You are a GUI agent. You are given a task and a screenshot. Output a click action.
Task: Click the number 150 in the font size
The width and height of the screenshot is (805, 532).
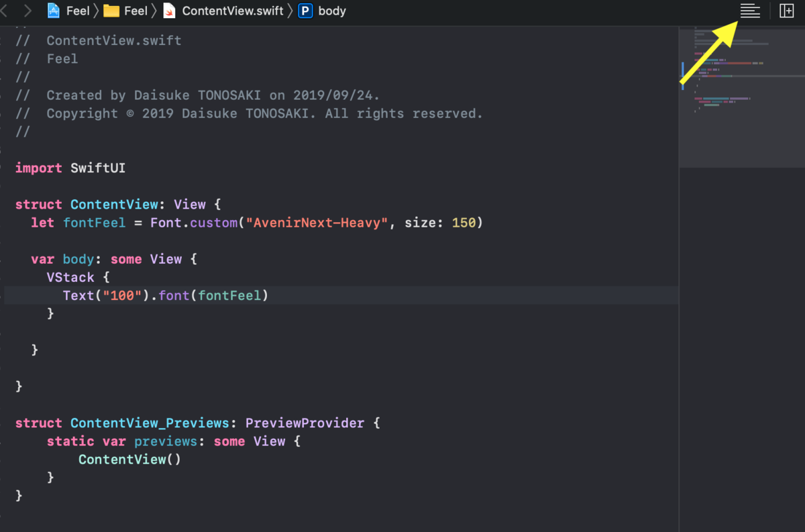click(464, 222)
